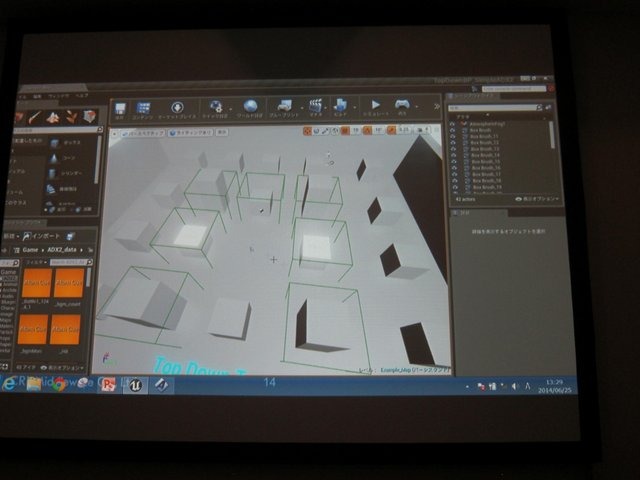Toggle rotation snapping in viewport toolbar

pyautogui.click(x=368, y=130)
